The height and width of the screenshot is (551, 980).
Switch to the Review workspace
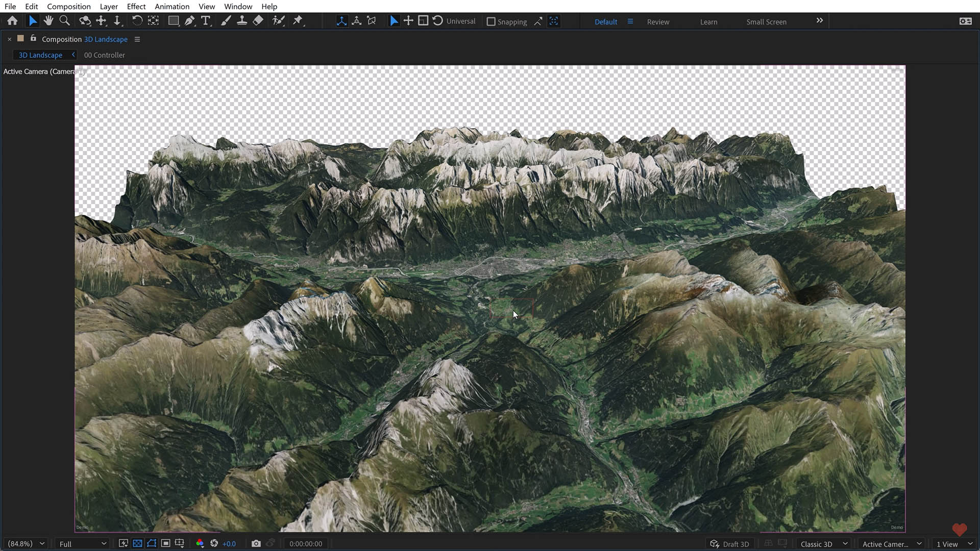pyautogui.click(x=658, y=21)
